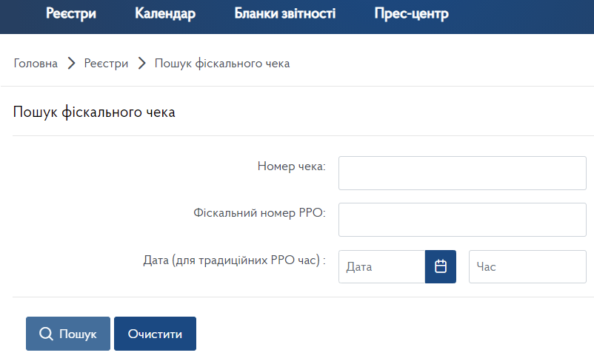Navigate to Головна via the breadcrumb
This screenshot has width=594, height=364.
pyautogui.click(x=36, y=63)
